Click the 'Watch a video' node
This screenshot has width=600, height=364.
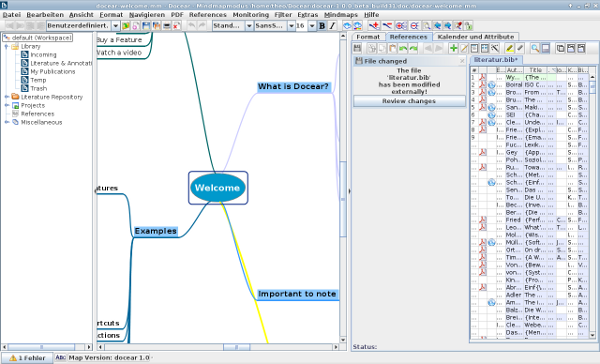click(119, 52)
